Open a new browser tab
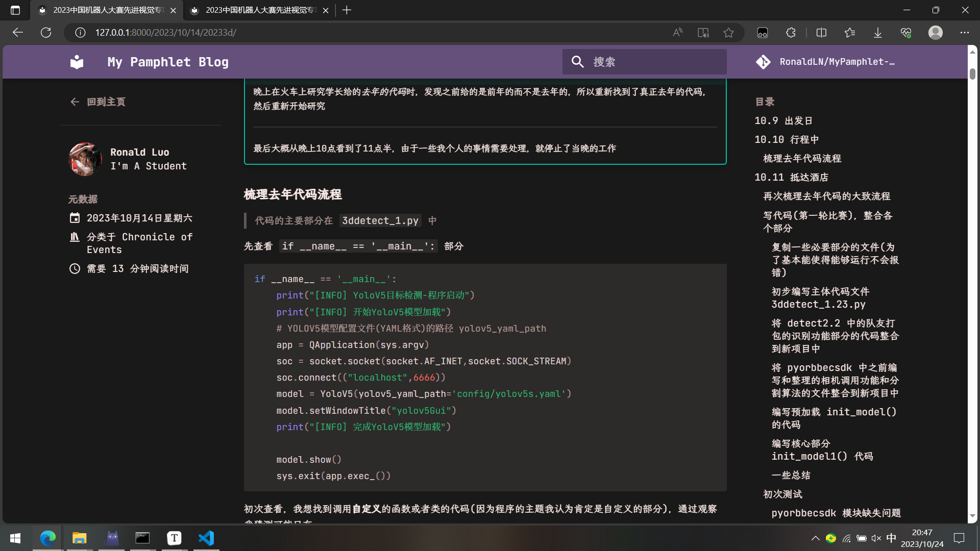Image resolution: width=980 pixels, height=551 pixels. coord(347,10)
